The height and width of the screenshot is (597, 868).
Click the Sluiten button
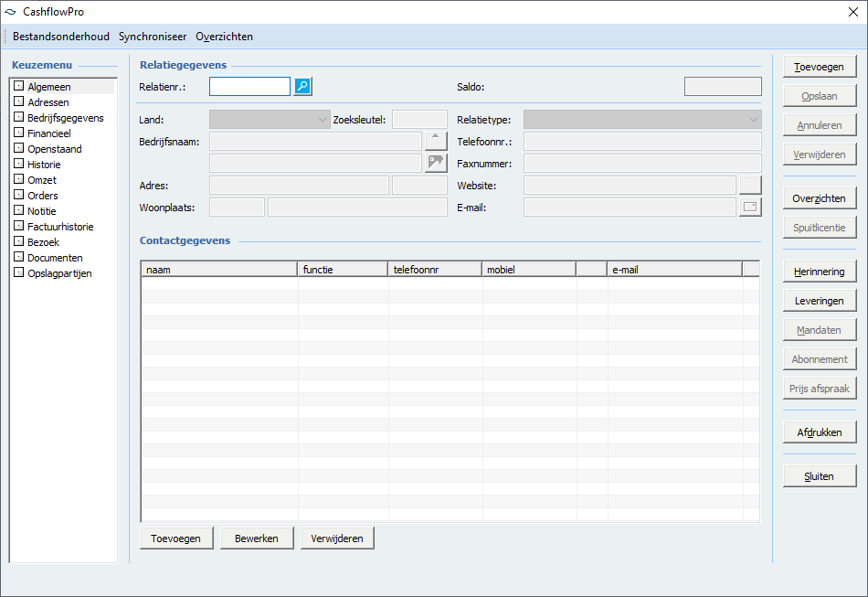820,476
